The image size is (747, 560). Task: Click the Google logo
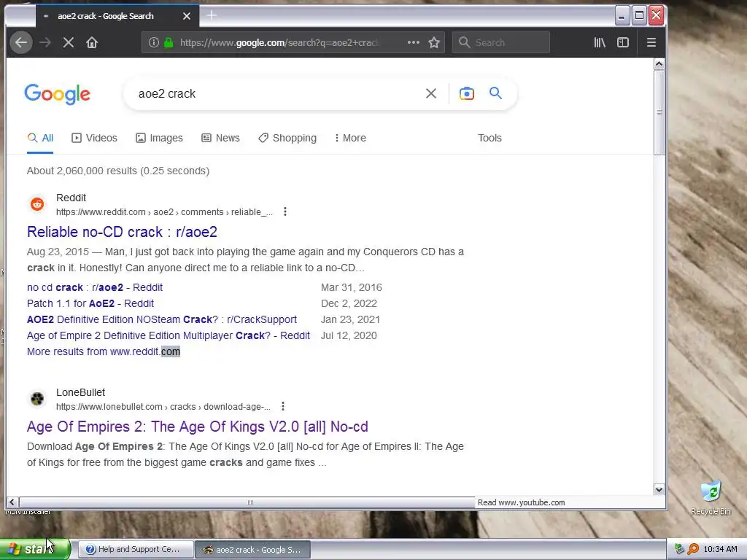57,94
